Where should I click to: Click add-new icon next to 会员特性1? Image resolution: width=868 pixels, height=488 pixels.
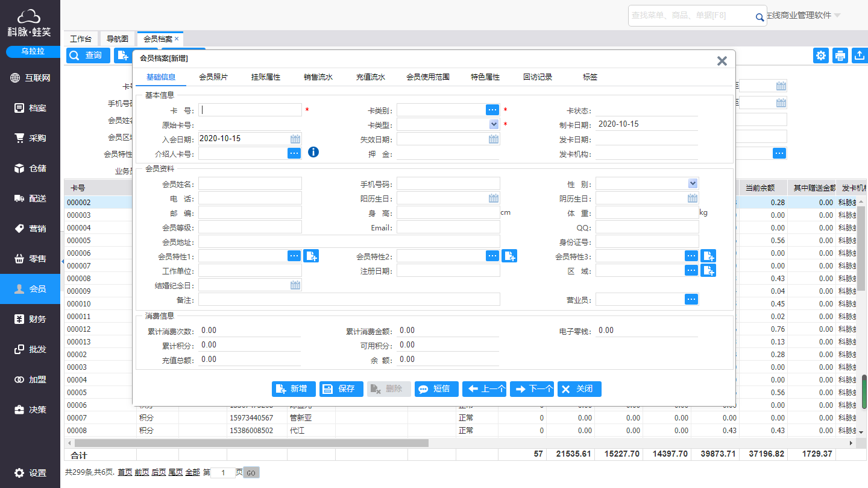311,256
